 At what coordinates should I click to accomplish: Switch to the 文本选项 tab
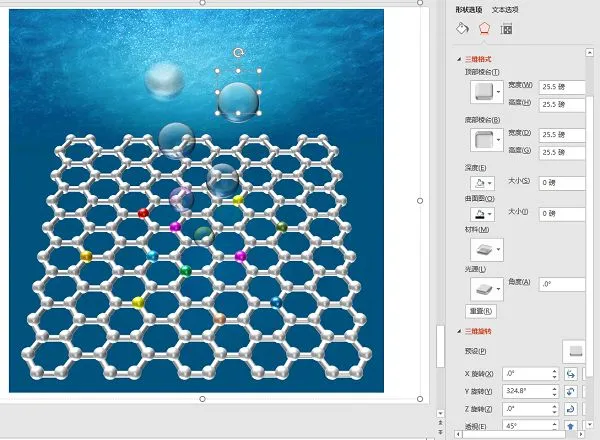coord(505,10)
